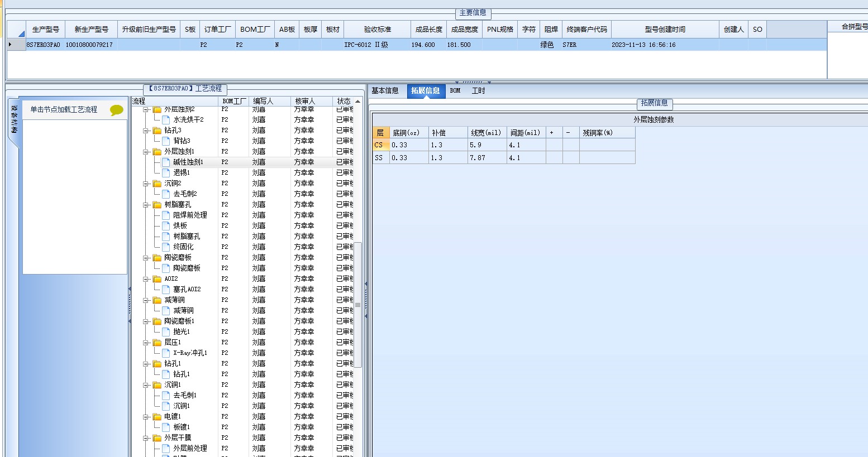Image resolution: width=868 pixels, height=457 pixels.
Task: Click the 5.9 line width cell
Action: coord(487,145)
